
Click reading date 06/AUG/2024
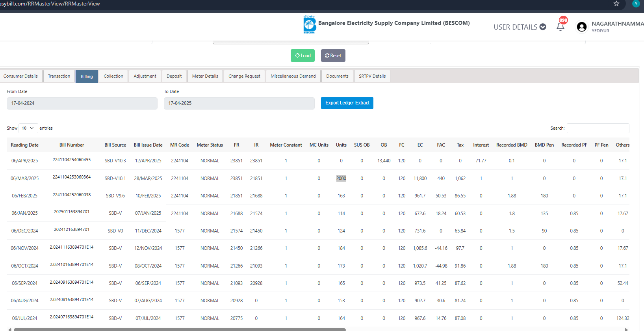24,301
